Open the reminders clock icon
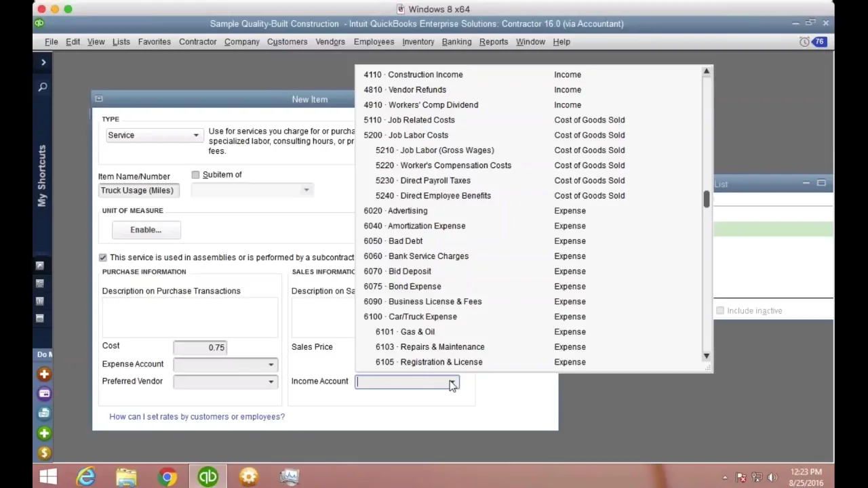This screenshot has width=868, height=488. [804, 42]
